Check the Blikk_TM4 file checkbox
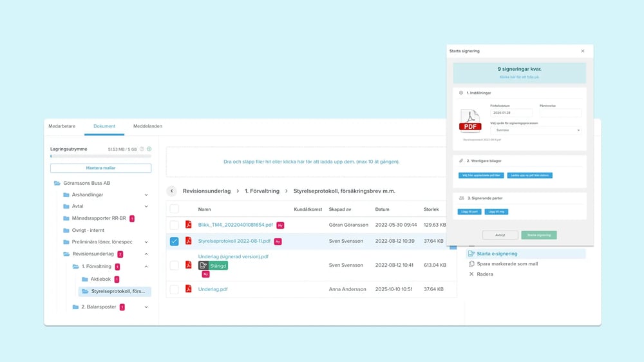The image size is (644, 362). point(174,225)
